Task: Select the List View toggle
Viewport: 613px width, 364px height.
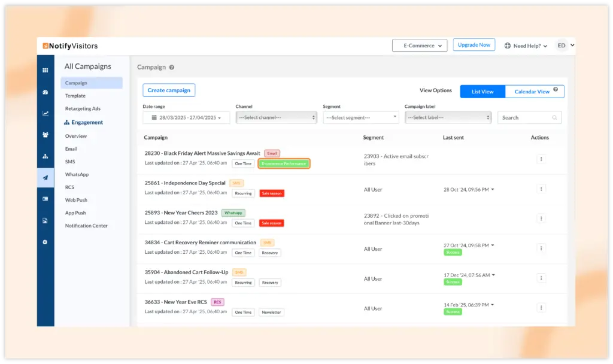Action: (x=482, y=92)
